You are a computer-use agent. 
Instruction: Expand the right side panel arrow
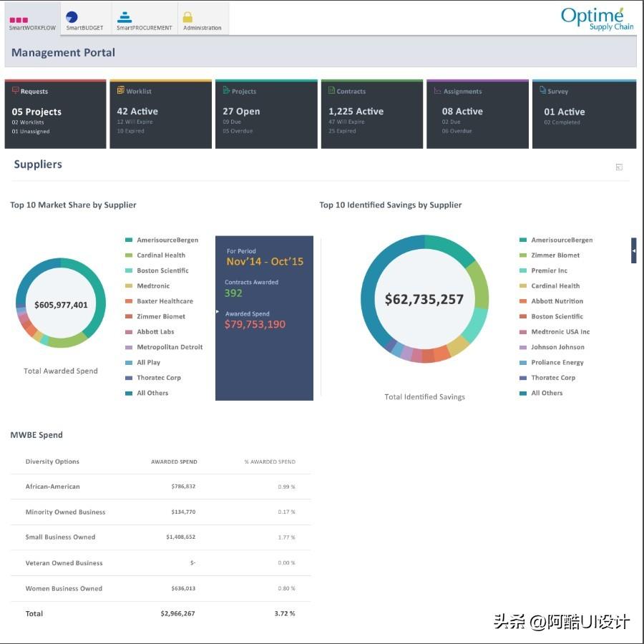633,250
